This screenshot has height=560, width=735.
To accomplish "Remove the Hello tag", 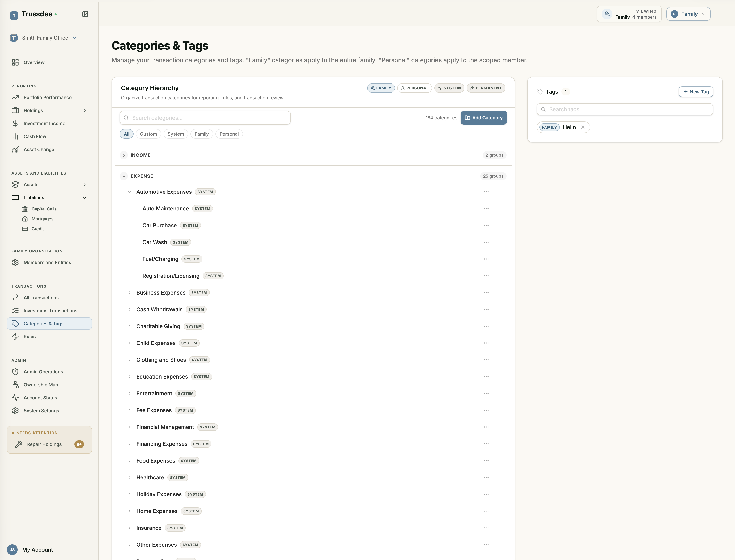I will coord(583,127).
